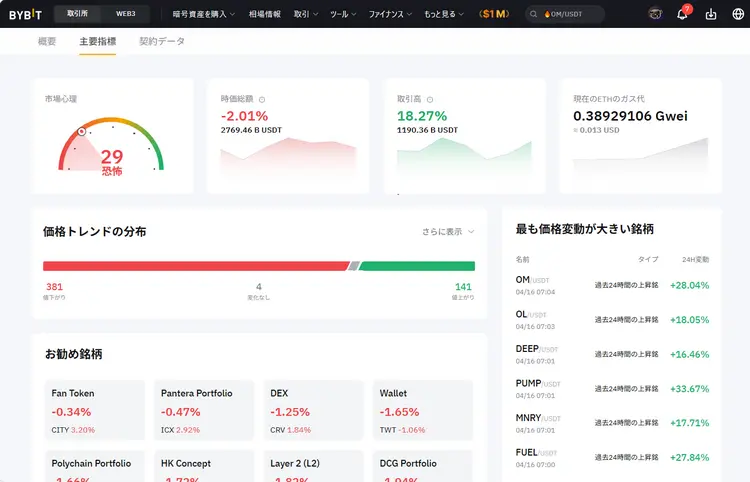Open the FUEL/USDT volatile coin row
This screenshot has height=482, width=750.
(612, 458)
